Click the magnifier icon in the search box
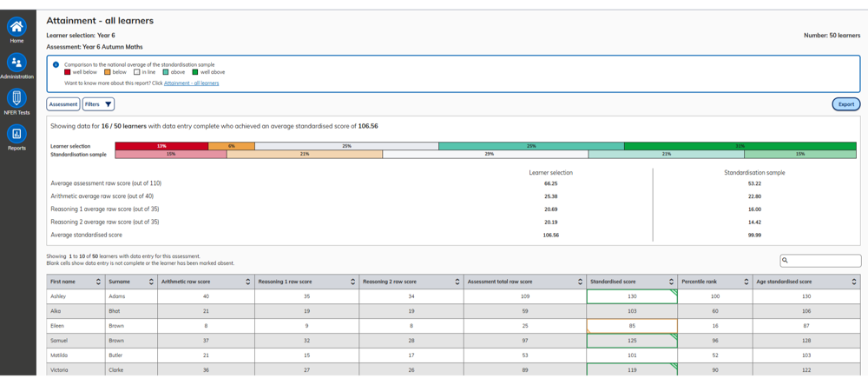 tap(786, 261)
